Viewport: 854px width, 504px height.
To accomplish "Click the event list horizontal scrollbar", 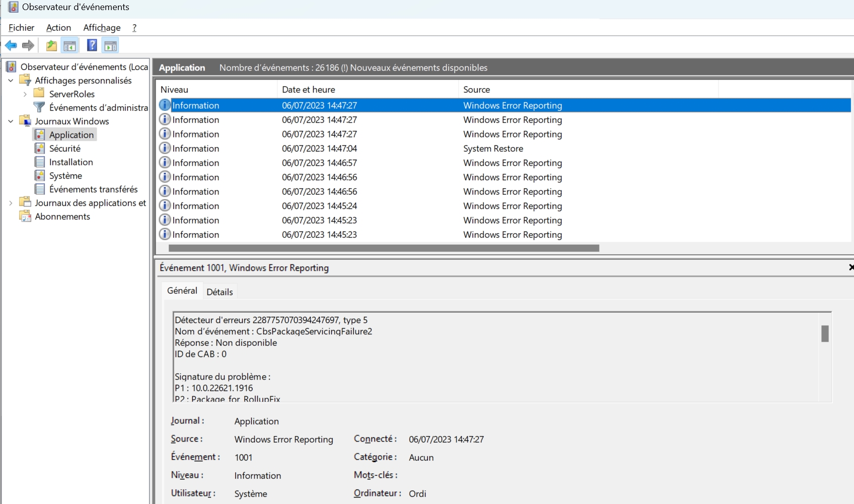I will [384, 248].
